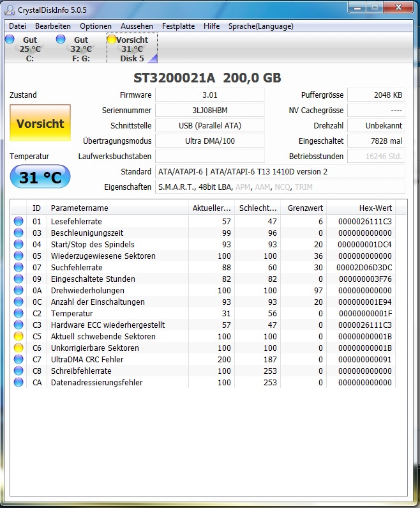Click the CrystalDiskInfo title bar app icon

click(10, 10)
